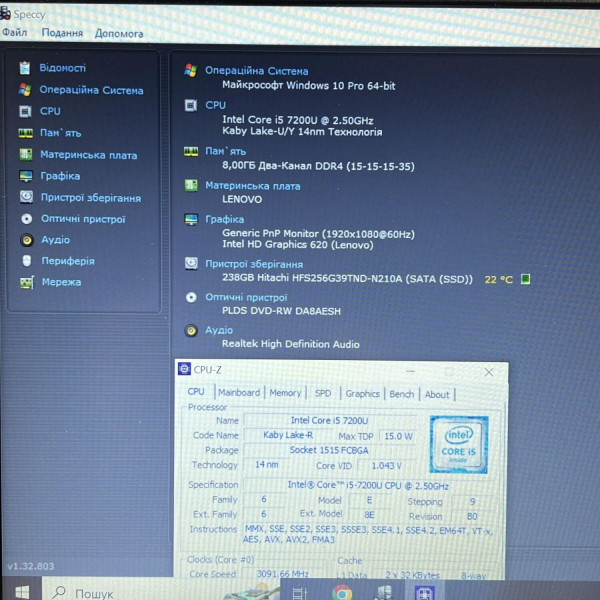
Task: Click the disc icon beside sidebar Оптичні пристрої
Action: pos(26,219)
